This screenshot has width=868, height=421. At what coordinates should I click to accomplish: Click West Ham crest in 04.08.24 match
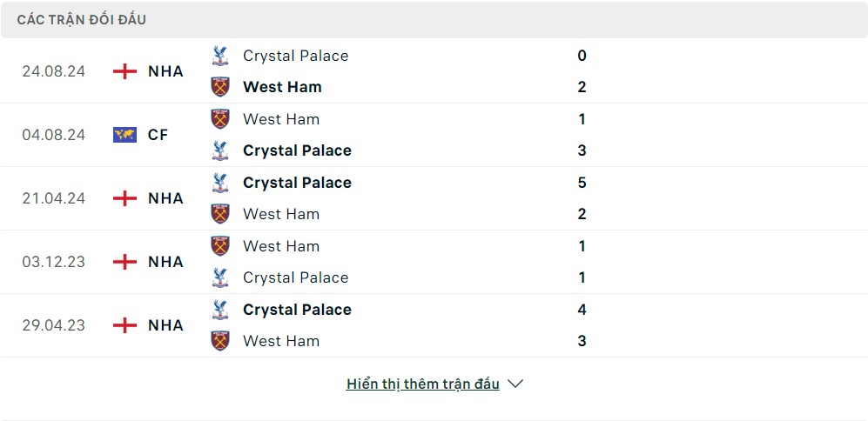click(220, 119)
